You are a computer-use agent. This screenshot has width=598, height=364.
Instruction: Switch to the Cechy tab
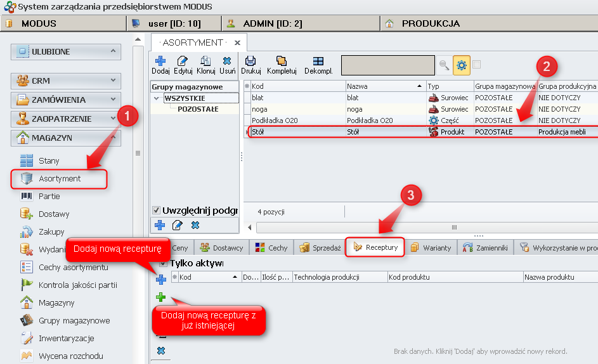coord(271,248)
